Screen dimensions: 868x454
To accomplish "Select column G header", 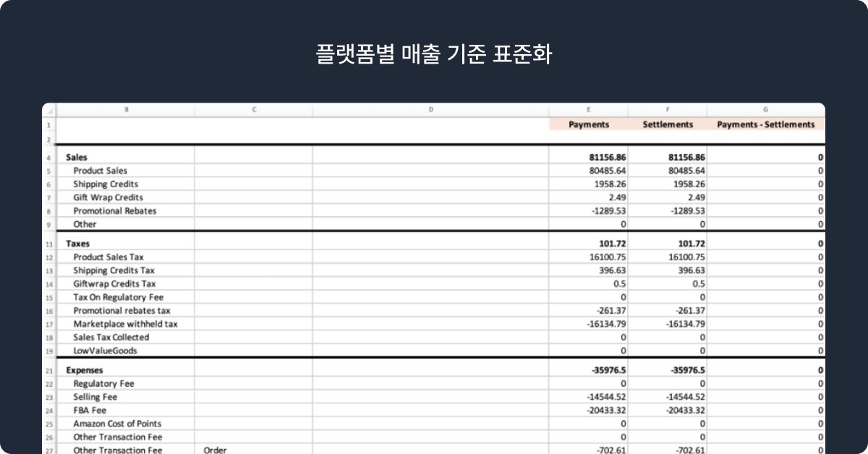I will click(765, 110).
